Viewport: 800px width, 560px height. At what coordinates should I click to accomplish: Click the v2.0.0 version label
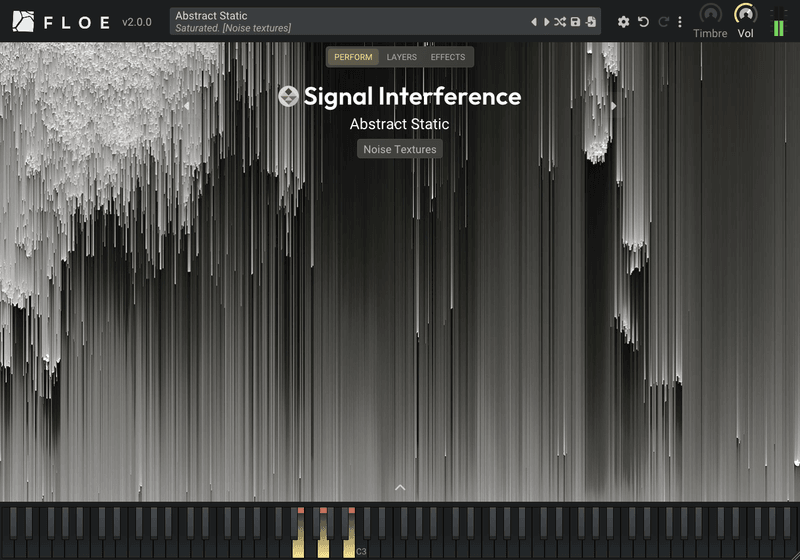137,22
